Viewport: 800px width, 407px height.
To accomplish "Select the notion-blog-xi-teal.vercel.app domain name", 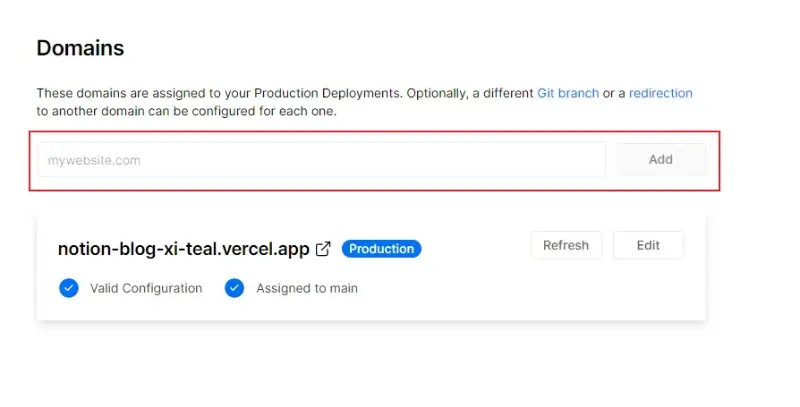I will click(183, 249).
